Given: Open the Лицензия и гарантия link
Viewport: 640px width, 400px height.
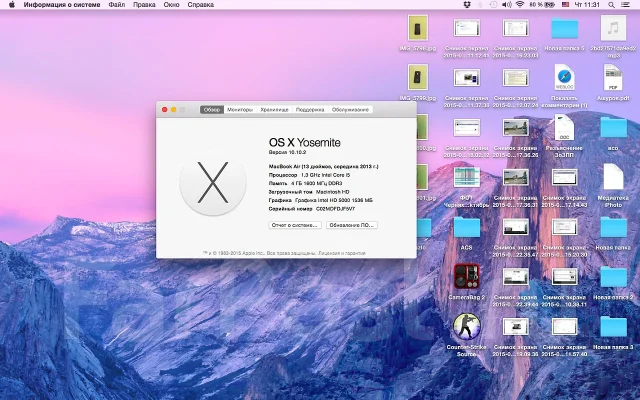Looking at the screenshot, I should tap(342, 253).
